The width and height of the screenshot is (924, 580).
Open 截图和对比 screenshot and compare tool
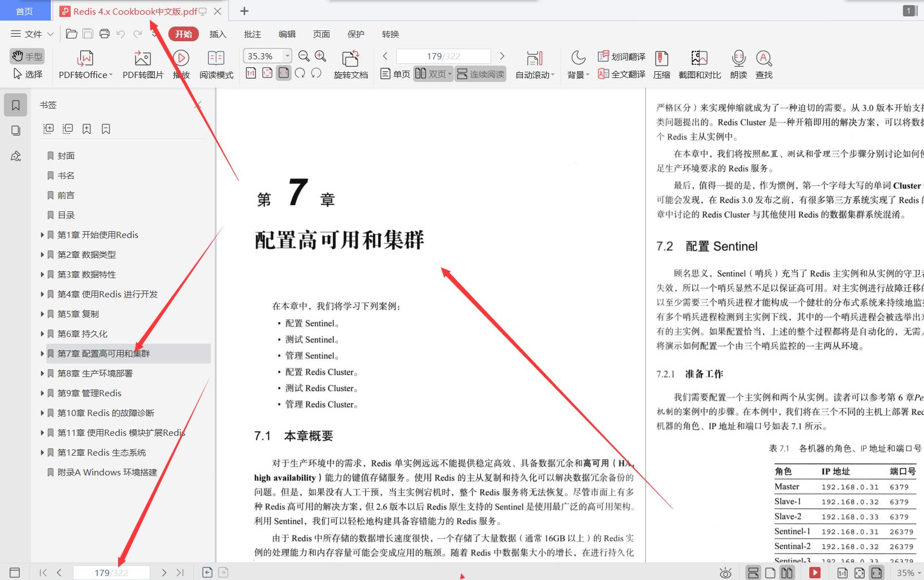[x=700, y=64]
